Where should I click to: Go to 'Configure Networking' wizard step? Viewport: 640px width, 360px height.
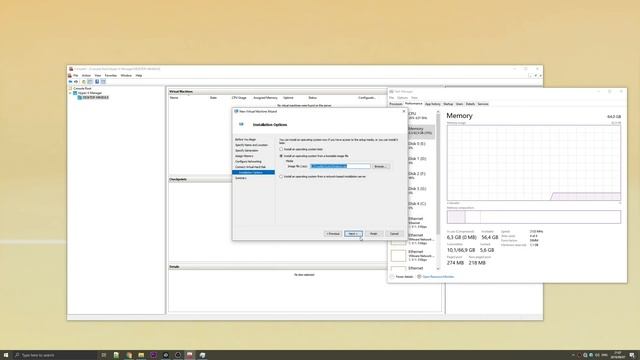[x=248, y=162]
